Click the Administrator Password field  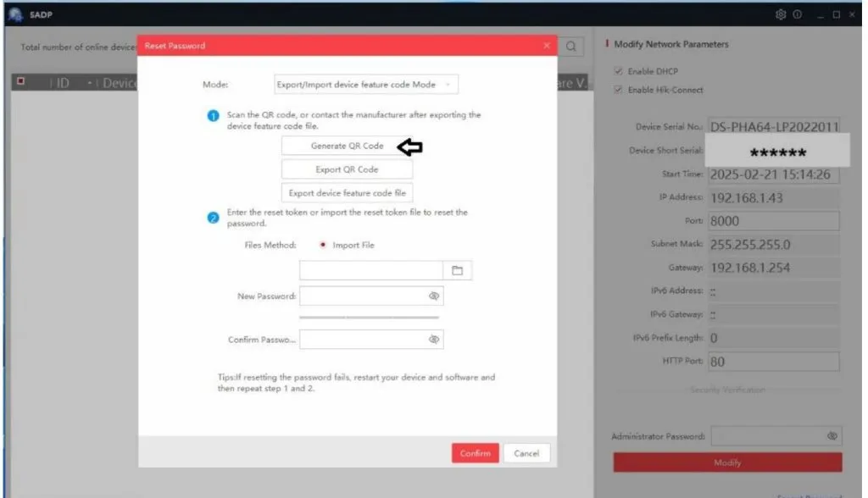[776, 436]
